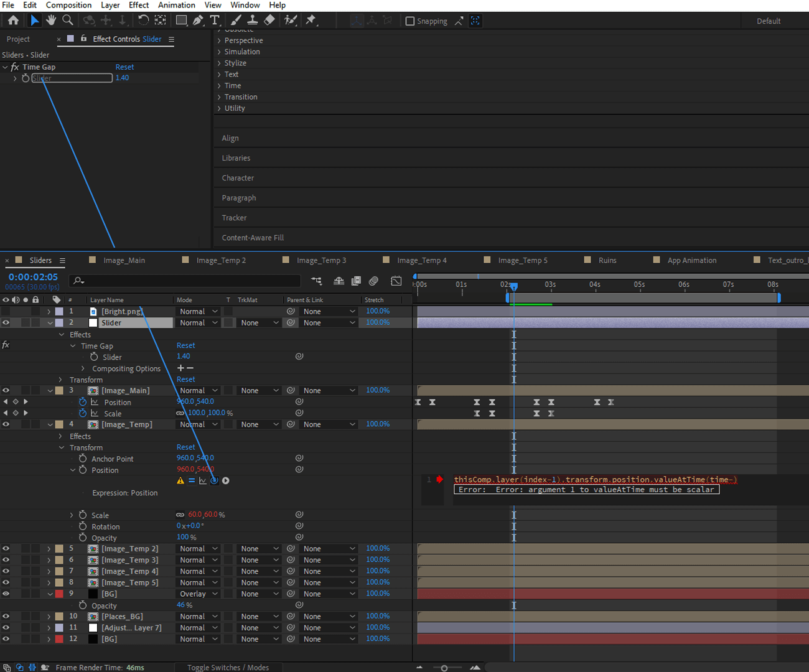Open the Animation menu
The width and height of the screenshot is (809, 672).
pyautogui.click(x=176, y=5)
